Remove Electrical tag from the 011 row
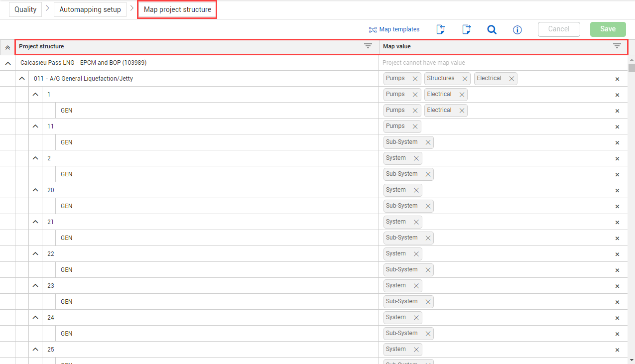 click(x=511, y=79)
